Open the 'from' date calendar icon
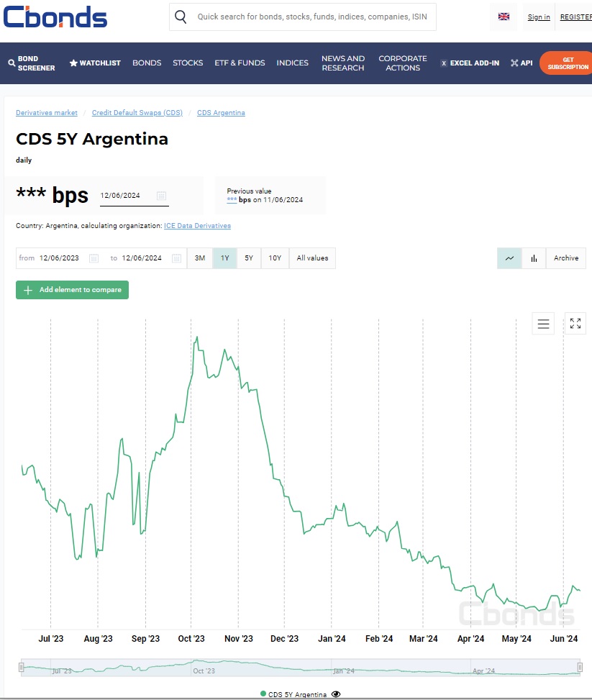Viewport: 592px width, 700px height. 94,258
